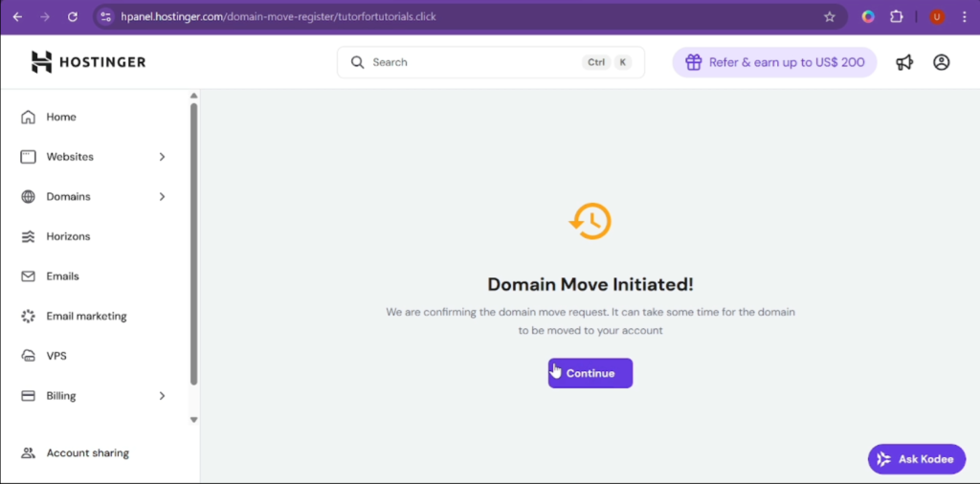Click the Hostinger logo
Image resolution: width=980 pixels, height=484 pixels.
tap(88, 62)
